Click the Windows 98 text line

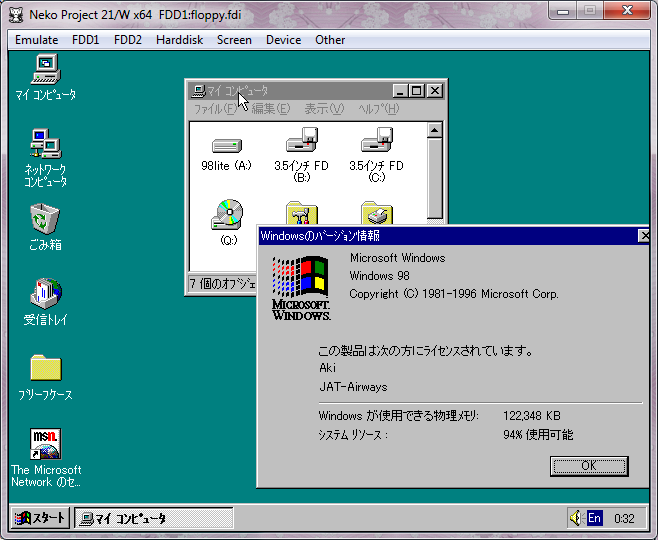pyautogui.click(x=379, y=276)
